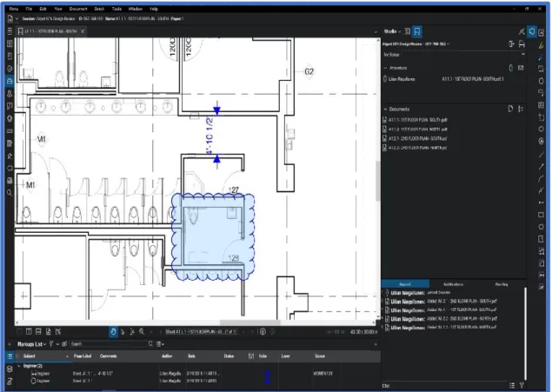This screenshot has width=552, height=392.
Task: Select the Ellipse tool below the rectangle
Action: [541, 227]
